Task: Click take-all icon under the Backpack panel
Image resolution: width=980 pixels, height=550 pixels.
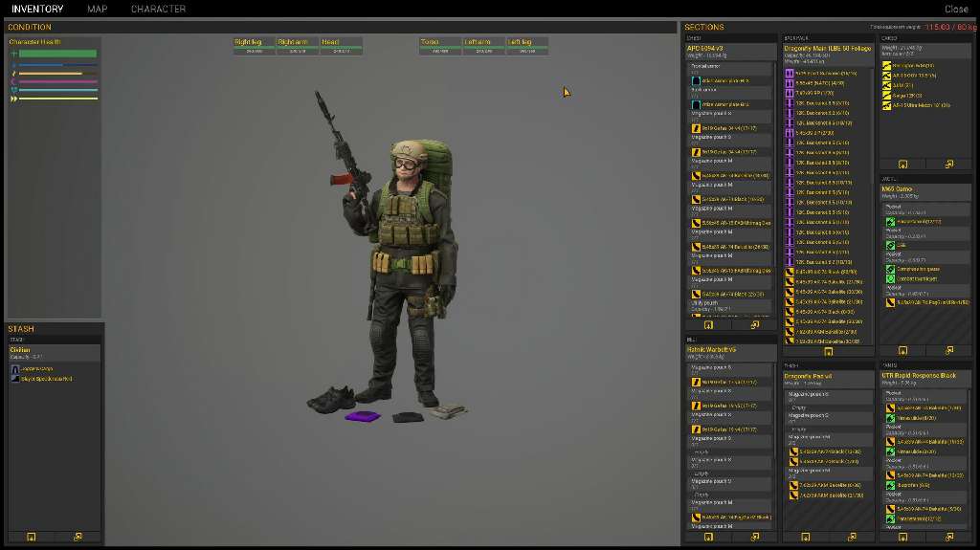Action: tap(828, 352)
